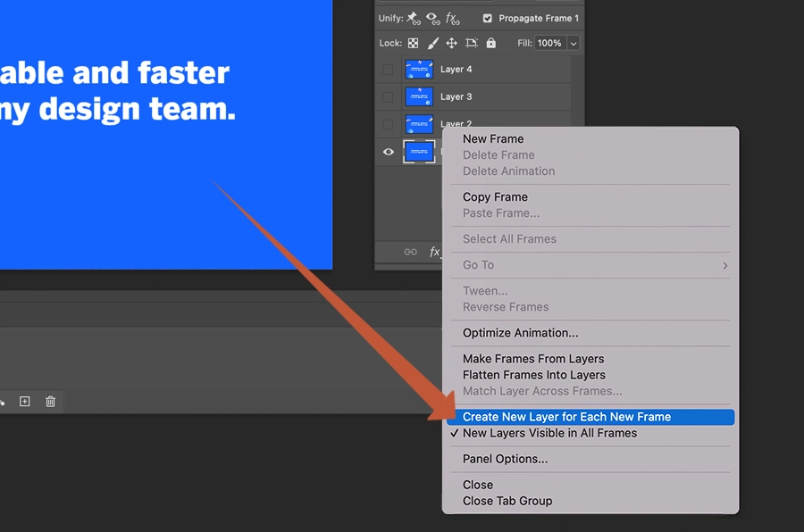
Task: Click the Fill percentage value field
Action: pyautogui.click(x=549, y=43)
